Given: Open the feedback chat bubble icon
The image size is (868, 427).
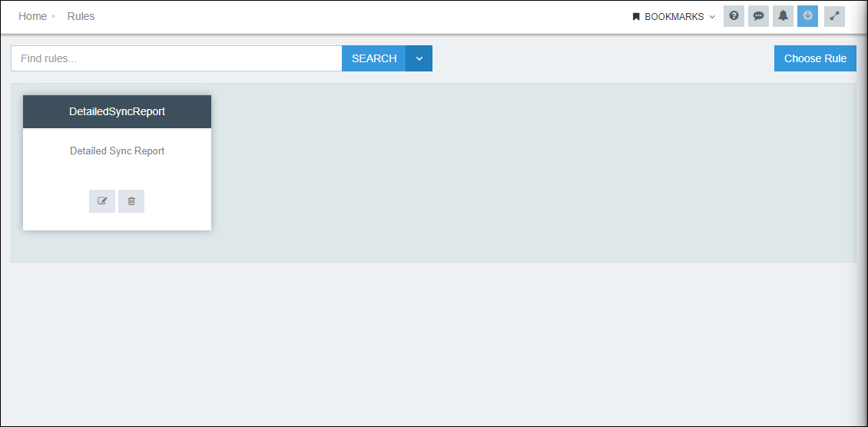Looking at the screenshot, I should click(x=758, y=16).
